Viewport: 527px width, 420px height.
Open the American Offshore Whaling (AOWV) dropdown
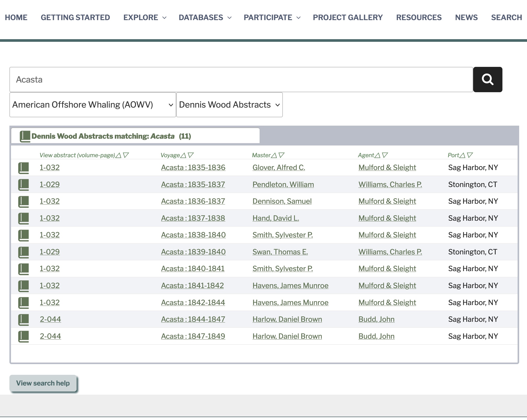click(93, 105)
